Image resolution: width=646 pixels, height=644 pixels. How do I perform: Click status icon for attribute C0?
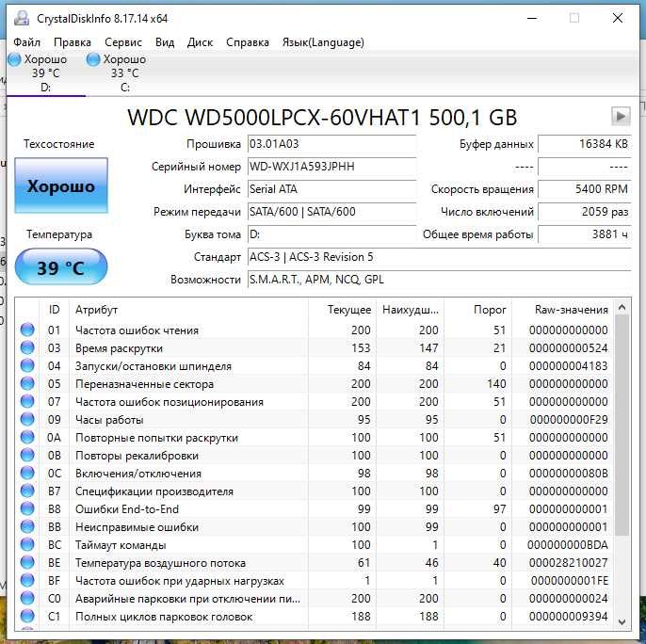point(27,598)
